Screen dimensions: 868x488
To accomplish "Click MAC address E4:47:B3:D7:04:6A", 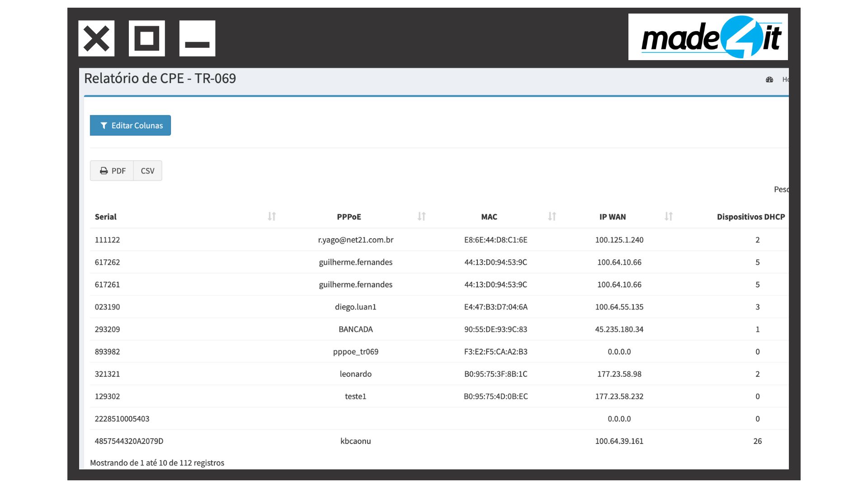I will tap(495, 307).
